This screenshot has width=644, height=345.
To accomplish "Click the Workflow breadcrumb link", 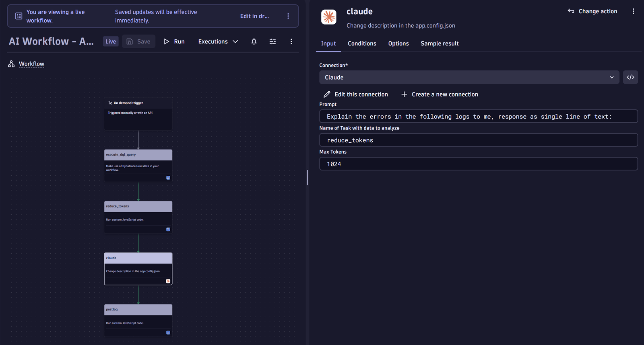I will [x=31, y=64].
